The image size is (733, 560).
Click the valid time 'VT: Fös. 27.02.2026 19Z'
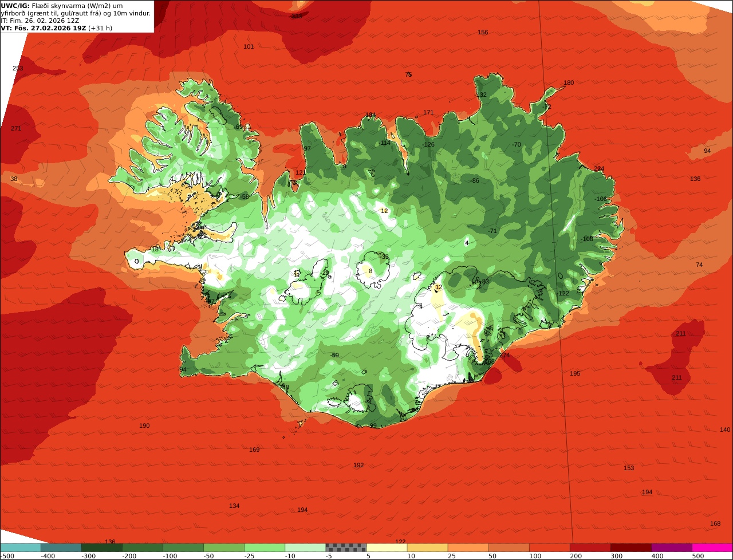click(x=43, y=27)
